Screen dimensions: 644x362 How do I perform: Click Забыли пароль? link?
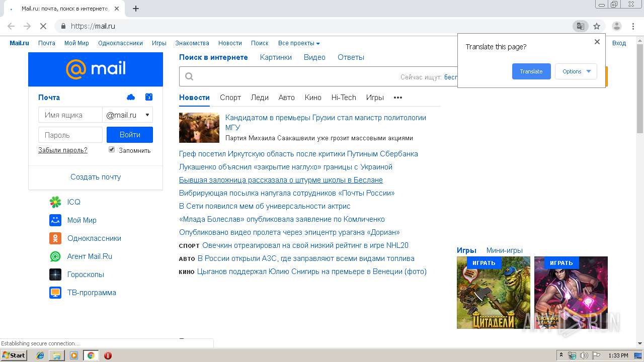point(63,150)
